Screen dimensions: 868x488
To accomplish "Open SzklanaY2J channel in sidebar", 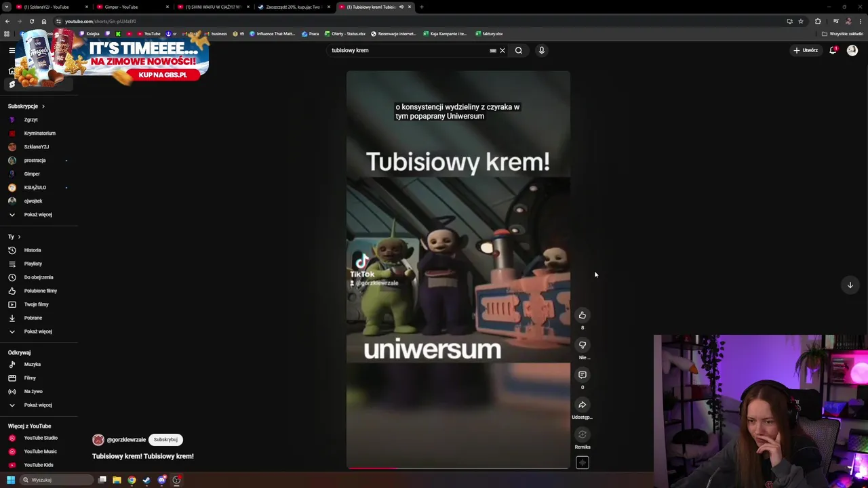I will pos(38,147).
